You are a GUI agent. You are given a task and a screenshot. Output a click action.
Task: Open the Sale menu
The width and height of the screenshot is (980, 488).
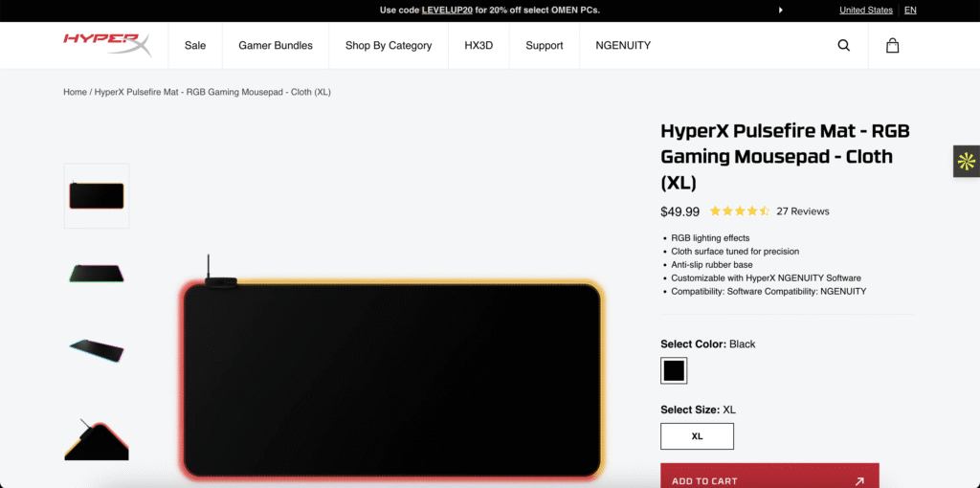pyautogui.click(x=195, y=45)
